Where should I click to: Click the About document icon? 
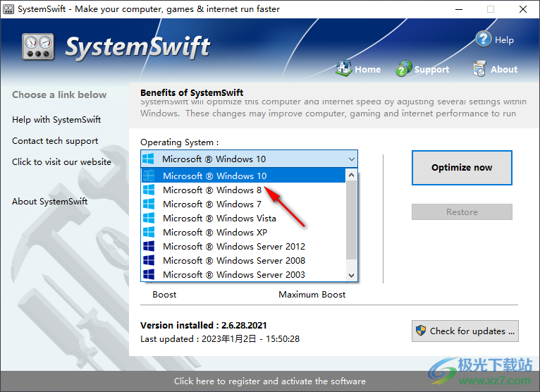479,68
